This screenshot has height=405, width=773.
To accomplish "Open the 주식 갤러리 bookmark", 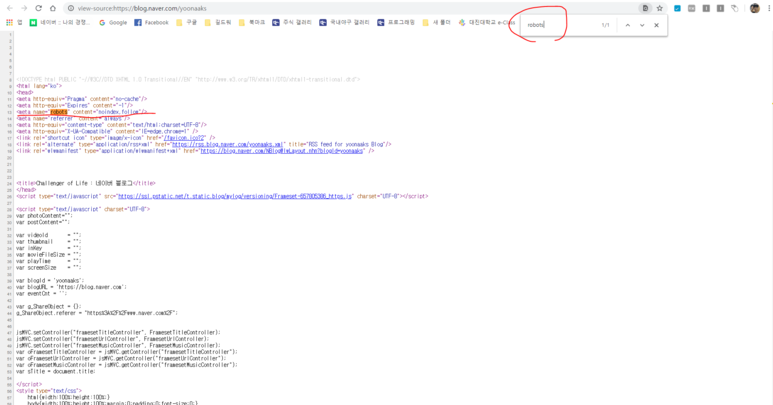I will click(292, 22).
